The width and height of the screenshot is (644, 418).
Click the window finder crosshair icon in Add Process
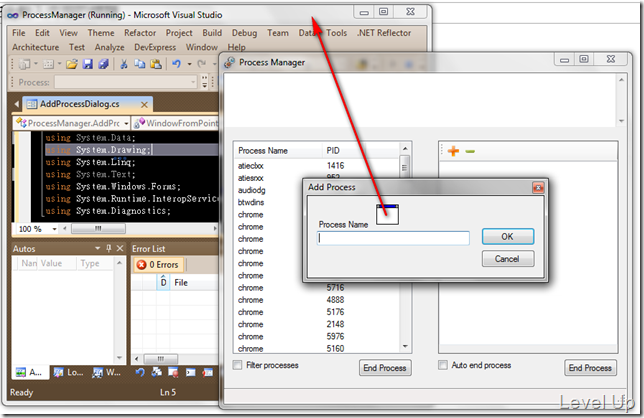(387, 214)
